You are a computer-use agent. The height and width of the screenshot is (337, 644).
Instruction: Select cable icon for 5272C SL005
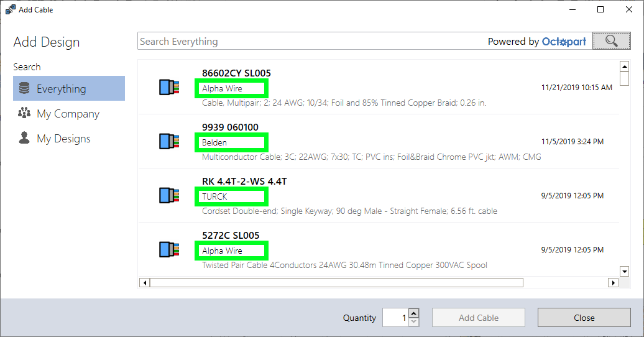(169, 249)
